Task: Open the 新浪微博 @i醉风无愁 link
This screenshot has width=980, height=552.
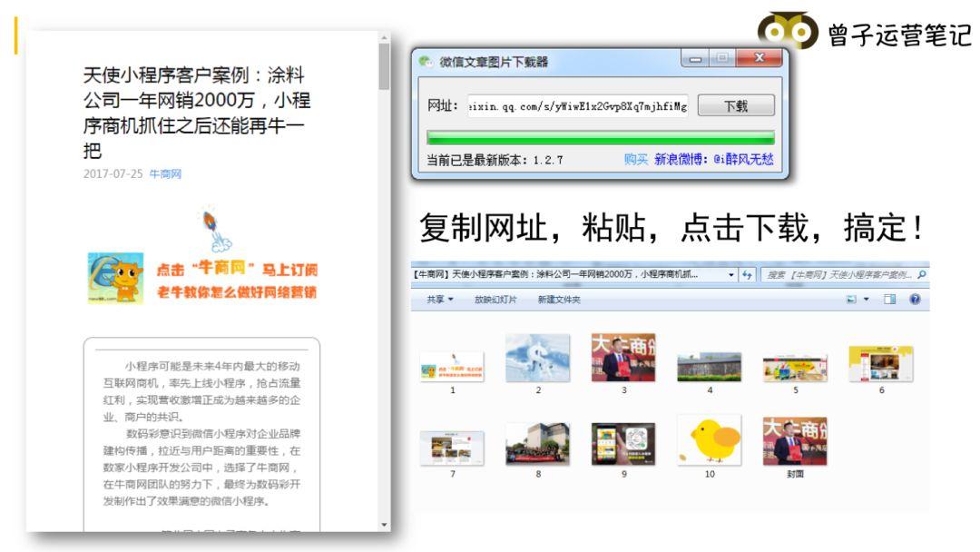Action: [714, 160]
